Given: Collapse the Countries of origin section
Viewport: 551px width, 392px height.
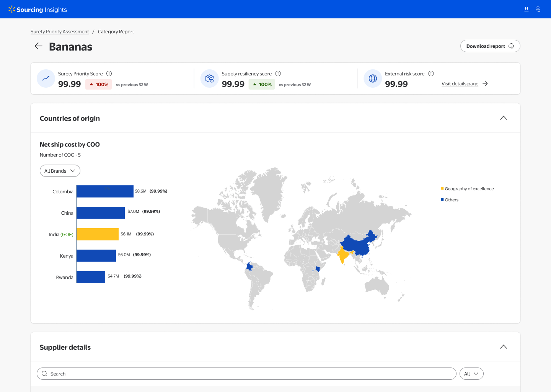Looking at the screenshot, I should [504, 118].
